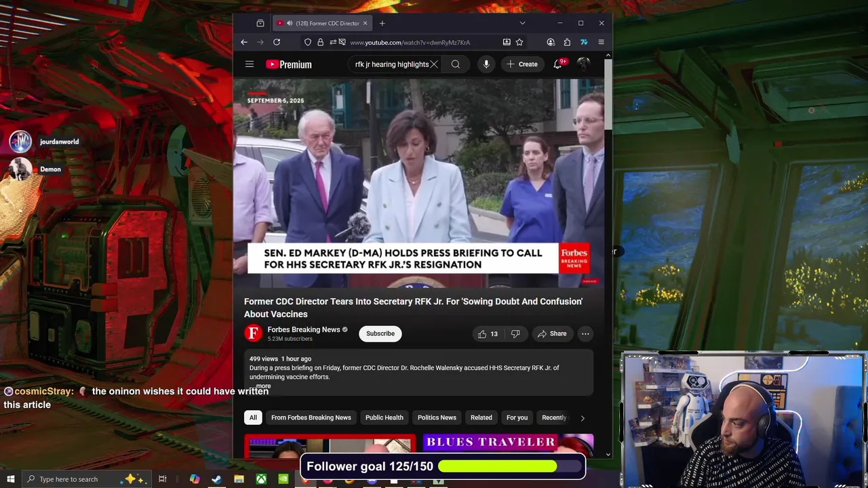Close the Former CDC Director tab
Image resolution: width=868 pixels, height=488 pixels.
(365, 23)
